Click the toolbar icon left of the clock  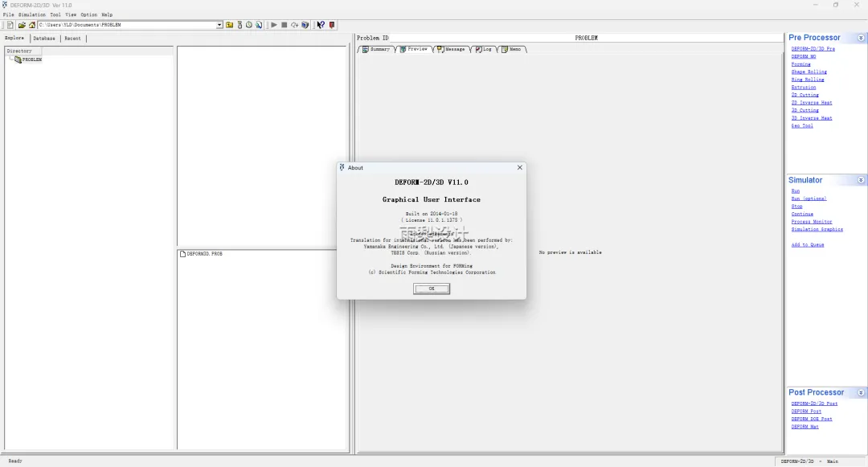click(x=240, y=25)
